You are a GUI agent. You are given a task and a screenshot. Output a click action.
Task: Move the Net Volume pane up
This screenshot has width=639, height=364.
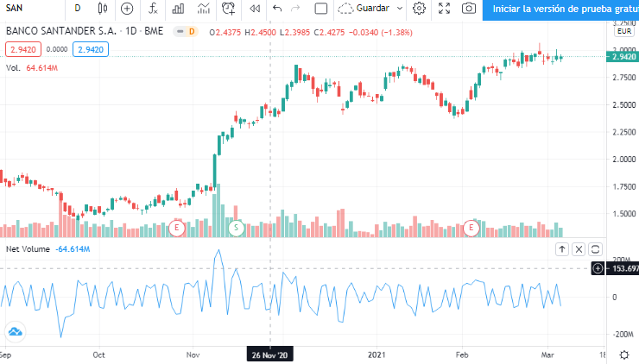point(562,249)
